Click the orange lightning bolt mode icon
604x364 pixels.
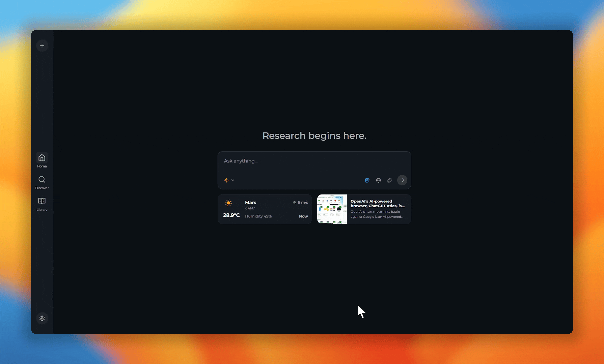(x=226, y=180)
